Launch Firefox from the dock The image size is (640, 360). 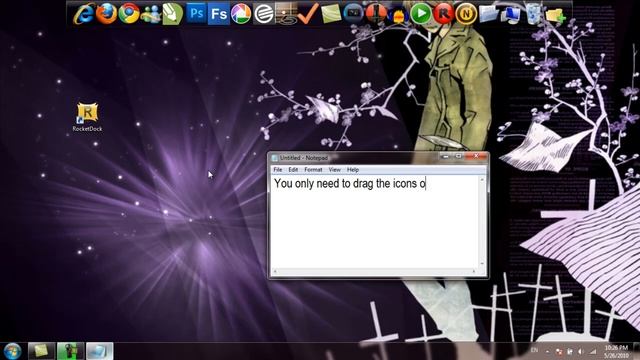tap(106, 13)
